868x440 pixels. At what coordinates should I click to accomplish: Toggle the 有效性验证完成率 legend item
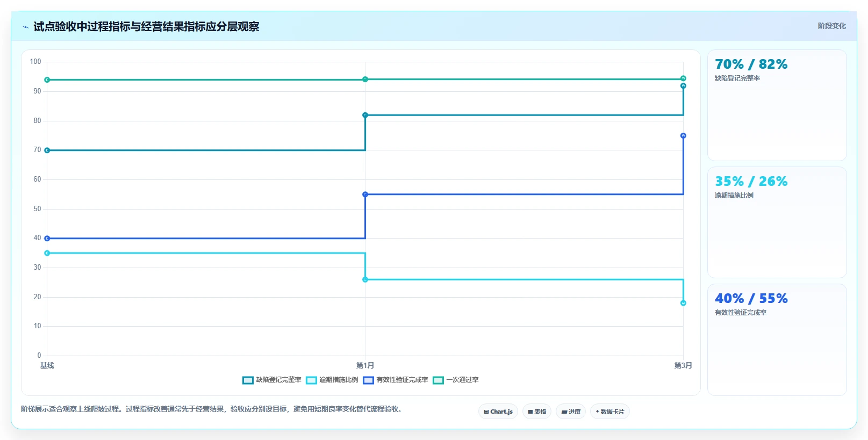(396, 380)
